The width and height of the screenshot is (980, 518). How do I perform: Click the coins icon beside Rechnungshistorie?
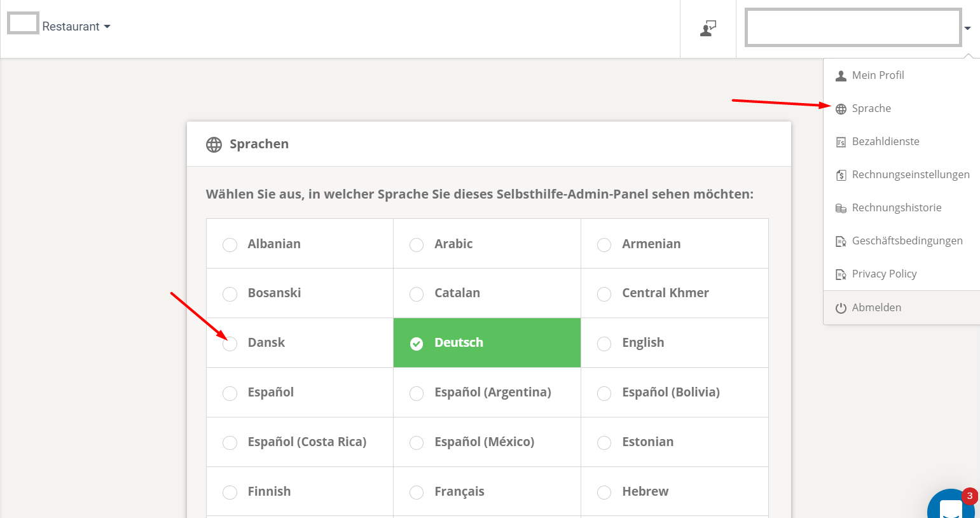[841, 207]
